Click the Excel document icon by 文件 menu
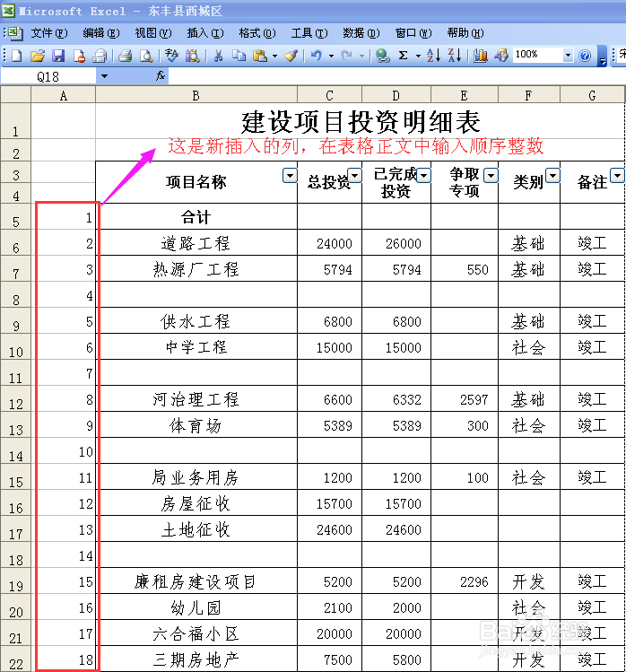Viewport: 626px width, 672px height. click(14, 33)
